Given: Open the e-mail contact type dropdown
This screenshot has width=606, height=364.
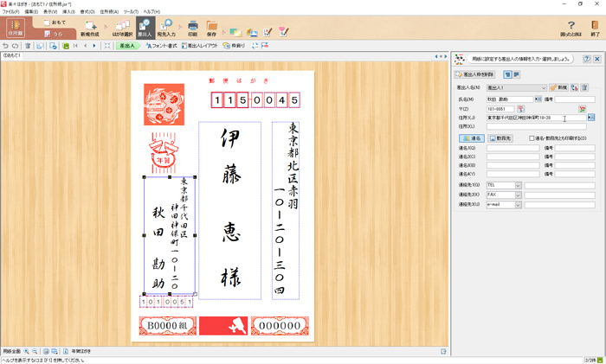Looking at the screenshot, I should (x=518, y=204).
